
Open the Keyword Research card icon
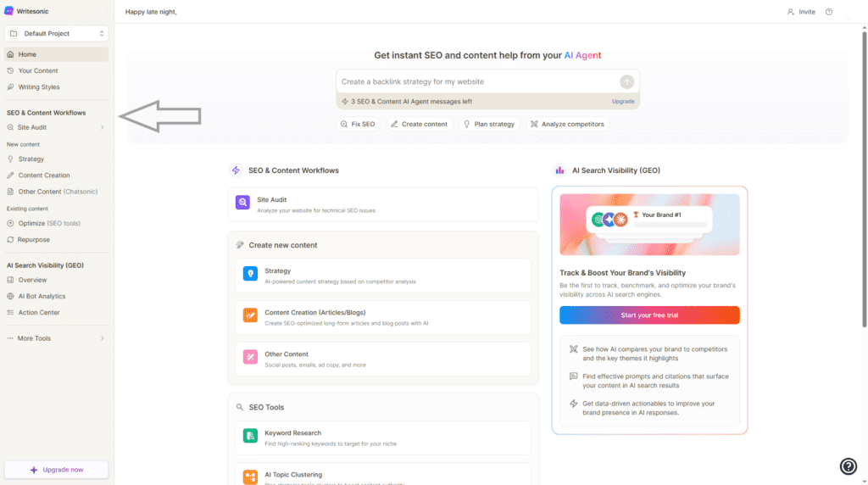tap(250, 436)
